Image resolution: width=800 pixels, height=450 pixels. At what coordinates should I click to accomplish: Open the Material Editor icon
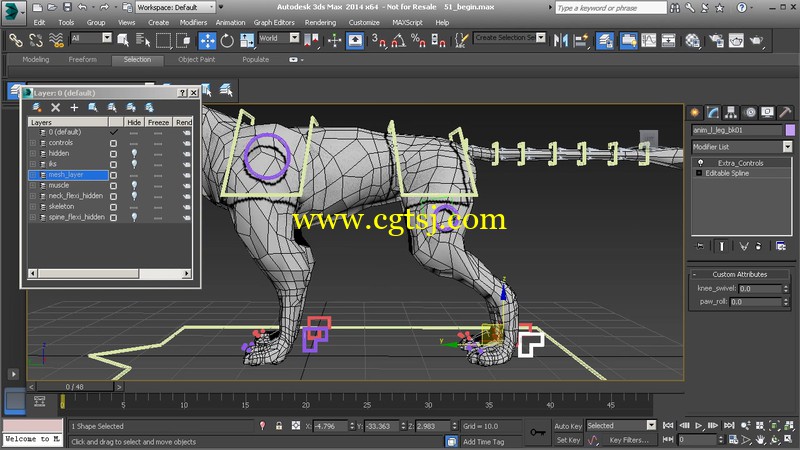[692, 40]
